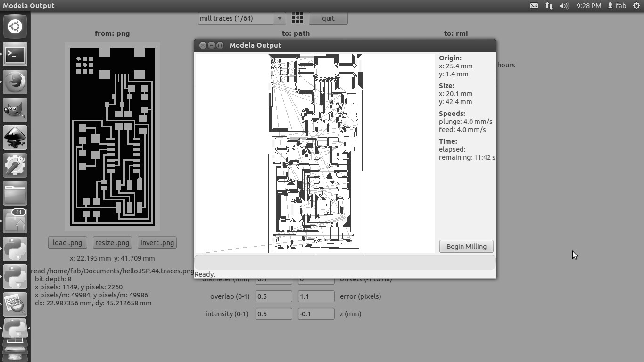Open the Files folder icon in launcher
Viewport: 644px width, 362px height.
pos(15,193)
